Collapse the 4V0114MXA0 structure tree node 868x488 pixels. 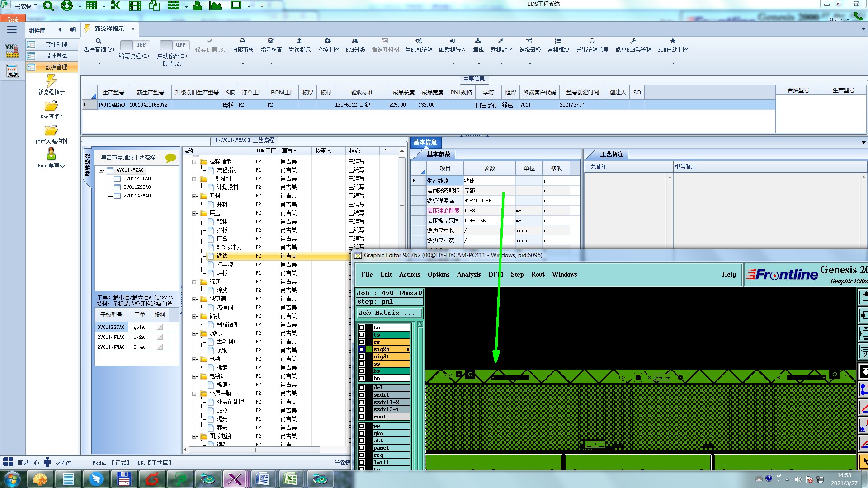click(x=101, y=170)
